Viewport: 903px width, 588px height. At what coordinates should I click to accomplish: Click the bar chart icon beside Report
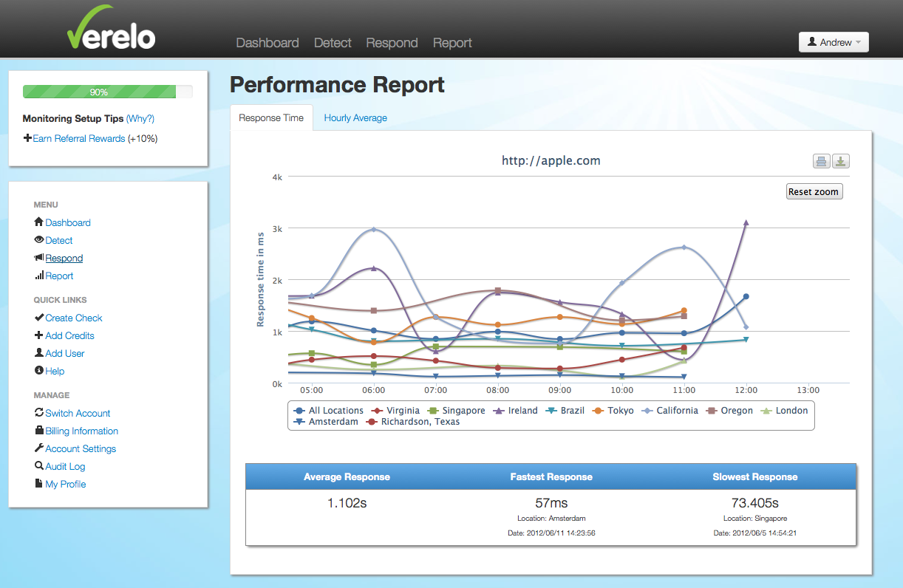[x=39, y=276]
